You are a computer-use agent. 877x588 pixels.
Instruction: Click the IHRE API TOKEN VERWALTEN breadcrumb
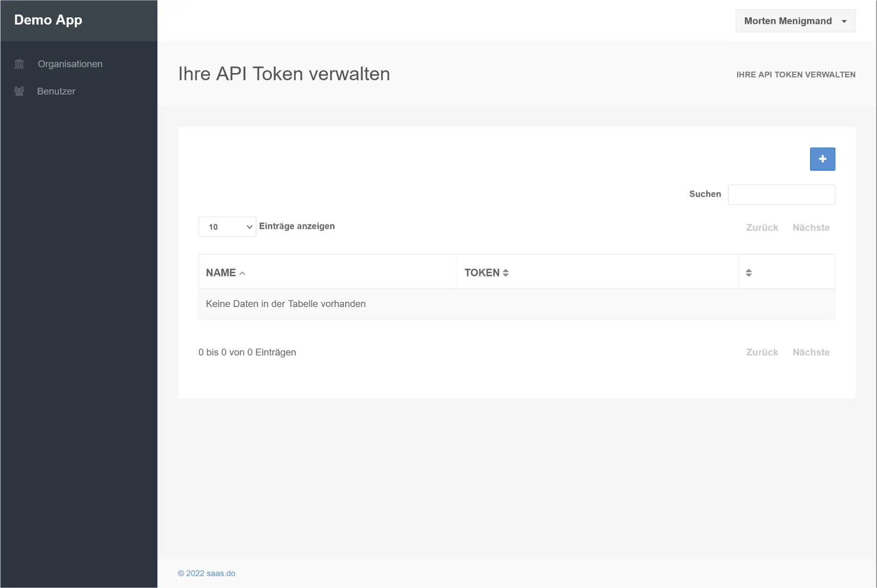click(795, 75)
